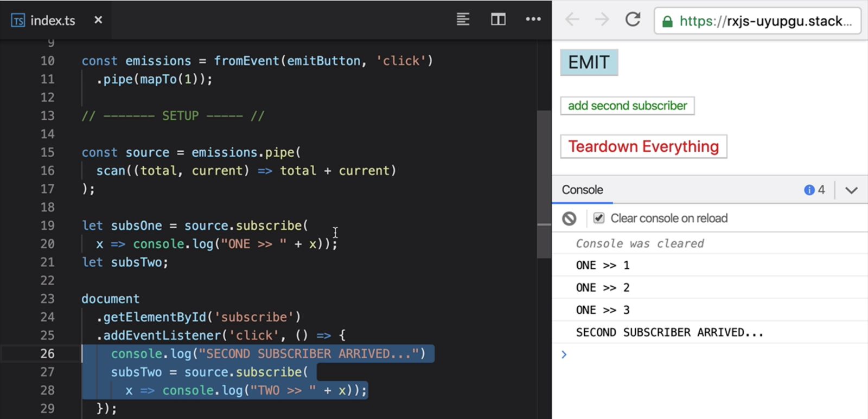Image resolution: width=868 pixels, height=419 pixels.
Task: Click the Teardown Everything button
Action: (x=643, y=146)
